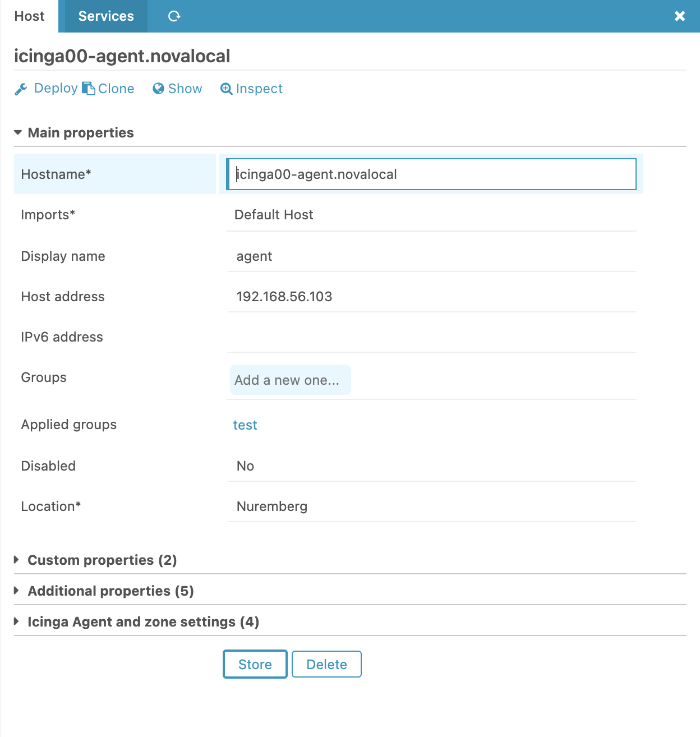The image size is (700, 737).
Task: Click Add a new one groups field
Action: pos(290,380)
